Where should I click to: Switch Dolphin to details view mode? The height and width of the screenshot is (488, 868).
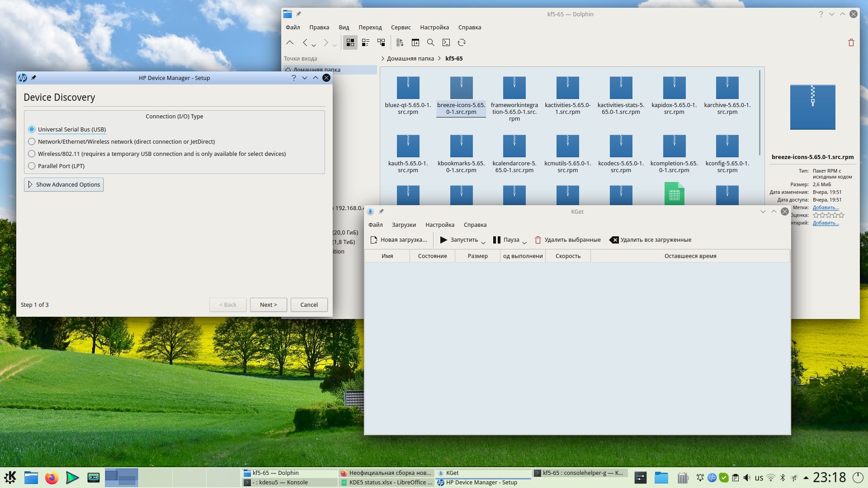381,42
